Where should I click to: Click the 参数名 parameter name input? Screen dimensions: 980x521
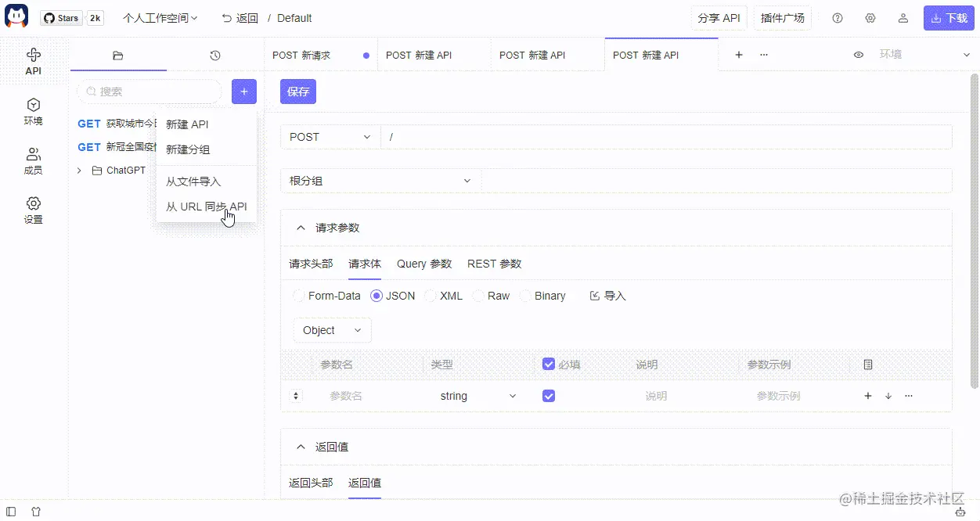[x=369, y=396]
